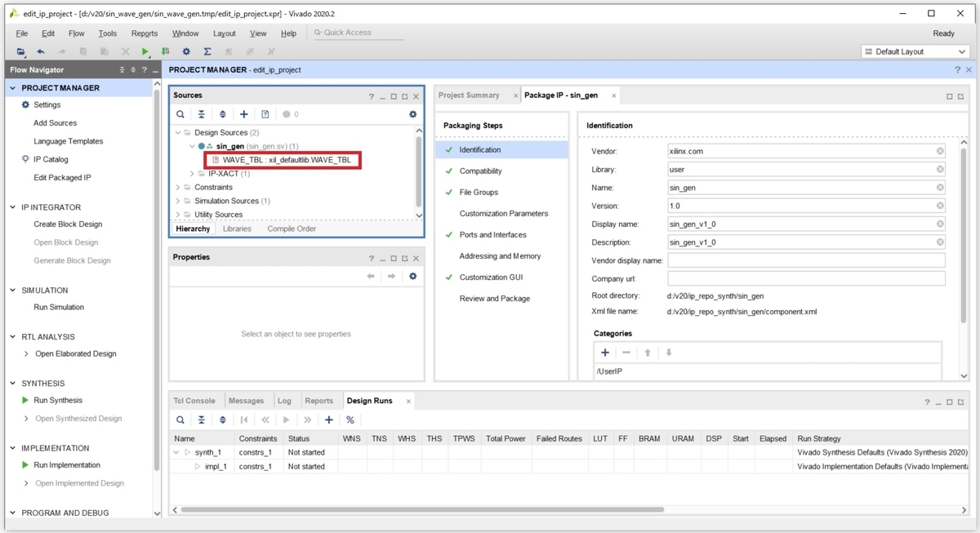This screenshot has width=980, height=533.
Task: Clear the Description field with its X icon
Action: [x=940, y=242]
